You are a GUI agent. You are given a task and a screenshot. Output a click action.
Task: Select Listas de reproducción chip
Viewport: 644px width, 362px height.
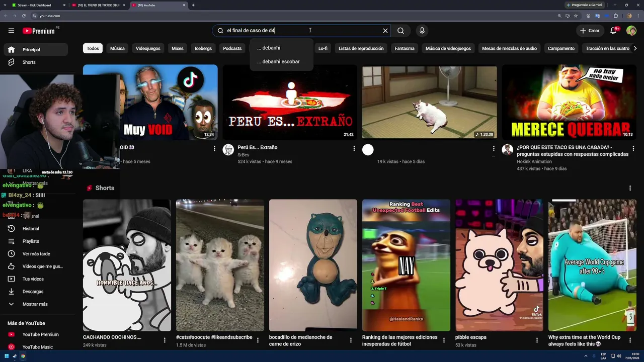[x=361, y=48]
